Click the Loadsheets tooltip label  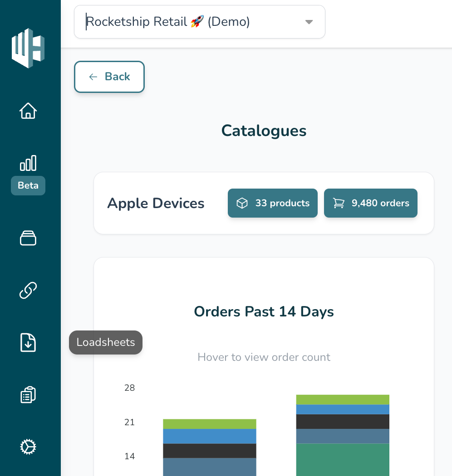pyautogui.click(x=105, y=342)
